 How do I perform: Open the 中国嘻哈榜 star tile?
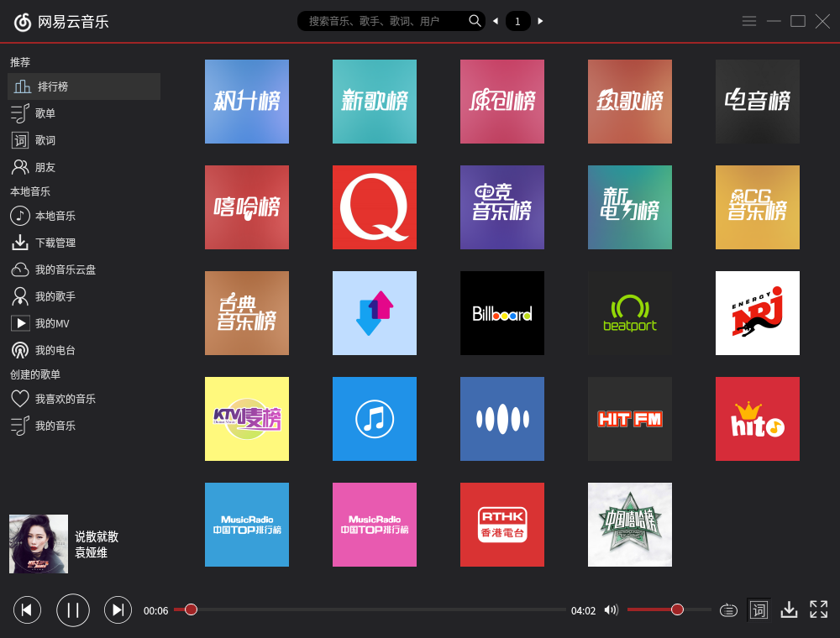pos(630,525)
